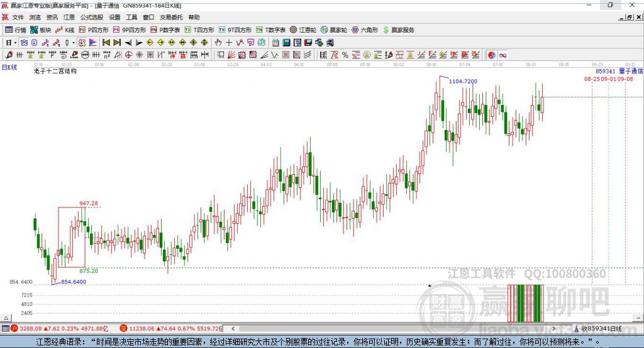Open the calculator icon in toolbar
This screenshot has width=644, height=348.
click(x=286, y=42)
